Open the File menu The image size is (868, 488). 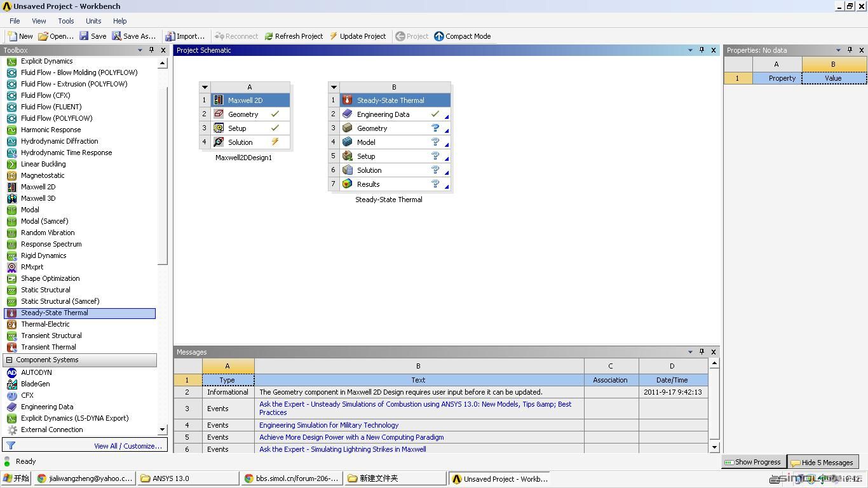15,21
